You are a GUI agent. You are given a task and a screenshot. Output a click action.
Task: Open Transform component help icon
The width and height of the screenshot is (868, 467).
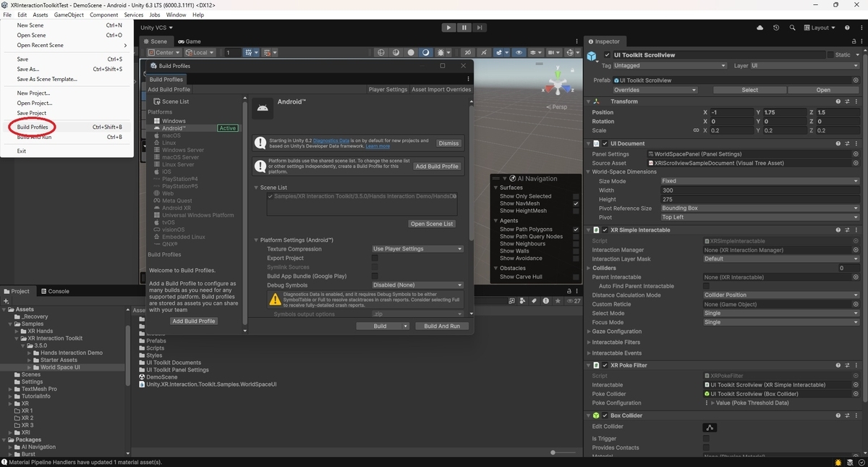point(838,101)
